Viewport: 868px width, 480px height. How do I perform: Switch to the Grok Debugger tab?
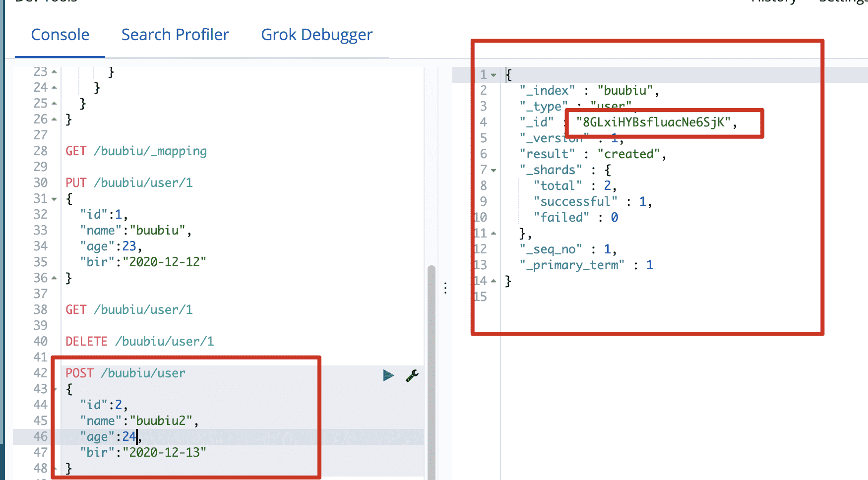(316, 35)
